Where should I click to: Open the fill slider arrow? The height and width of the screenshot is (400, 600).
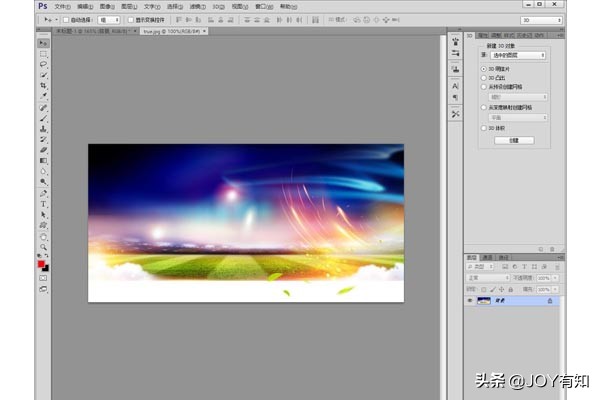click(x=555, y=289)
